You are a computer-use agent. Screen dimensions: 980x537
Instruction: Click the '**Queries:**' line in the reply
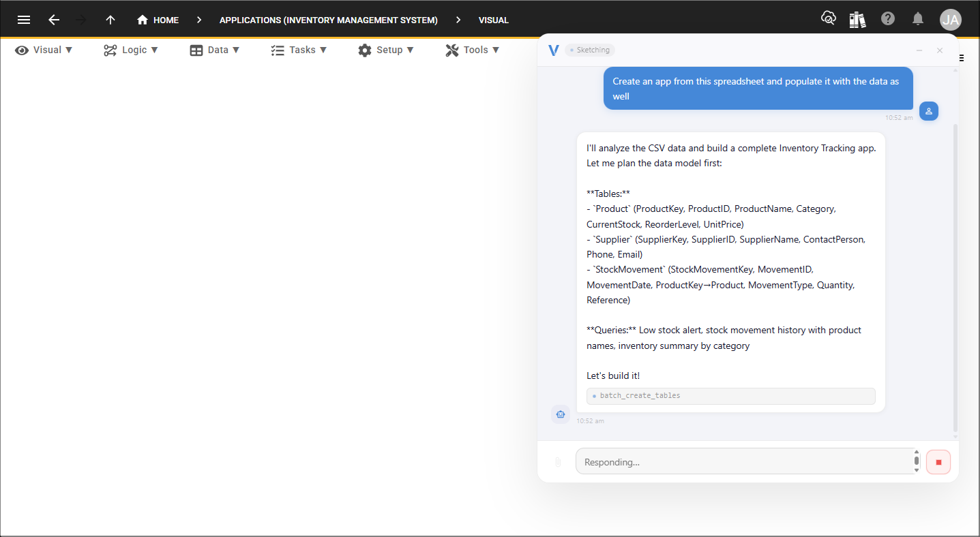(724, 338)
